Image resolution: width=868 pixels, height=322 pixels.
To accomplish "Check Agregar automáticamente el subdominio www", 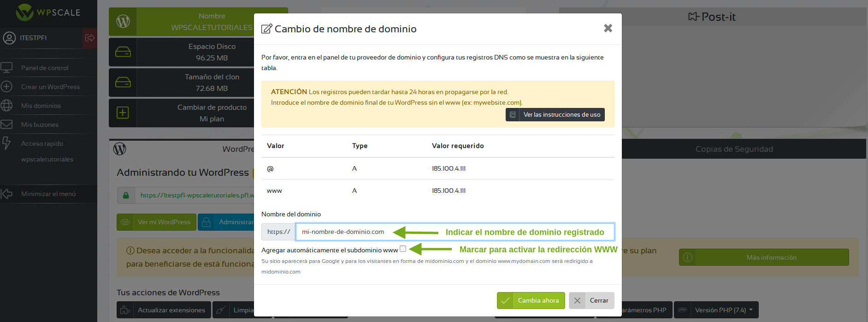I will (403, 249).
